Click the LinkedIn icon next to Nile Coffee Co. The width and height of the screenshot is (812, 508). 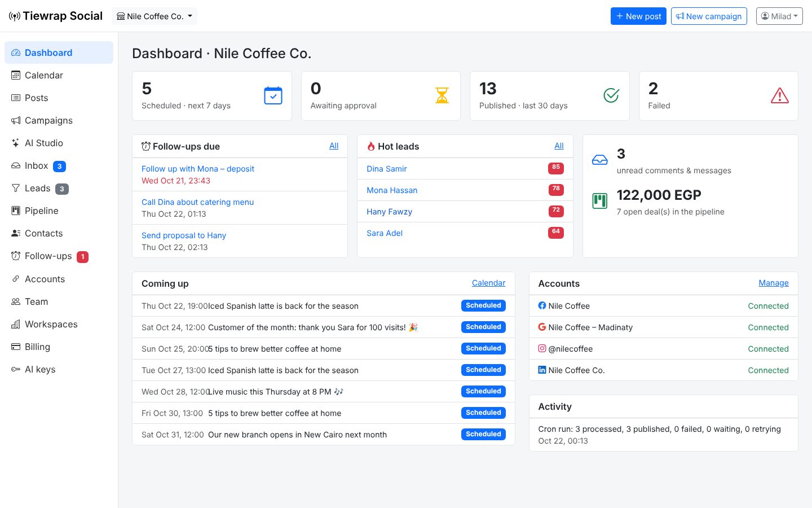[542, 370]
